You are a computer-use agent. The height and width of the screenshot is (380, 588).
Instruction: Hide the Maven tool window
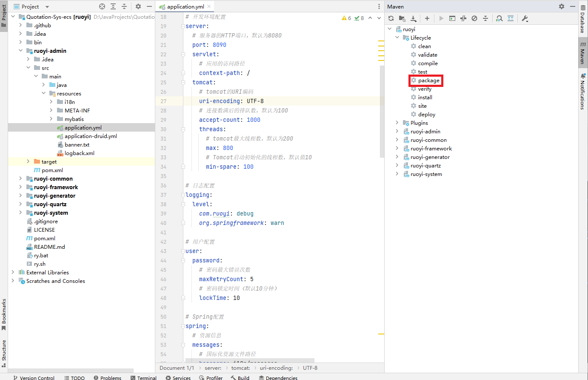573,6
